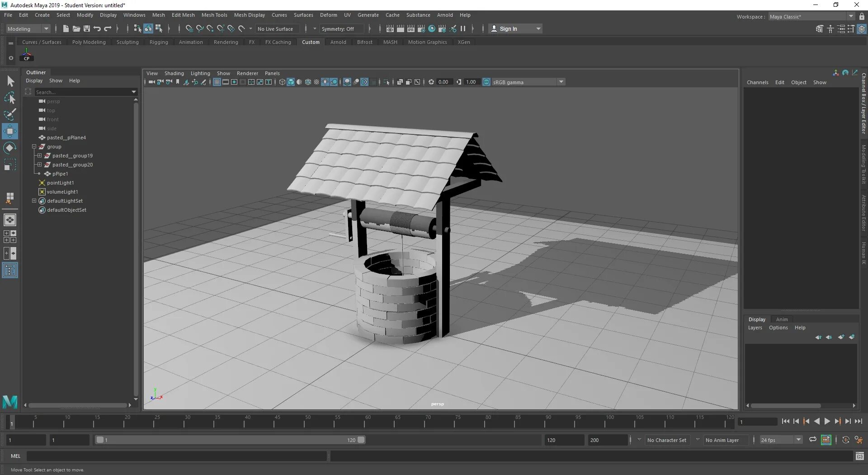Open Render View clapperboard icon
868x475 pixels.
click(x=390, y=28)
